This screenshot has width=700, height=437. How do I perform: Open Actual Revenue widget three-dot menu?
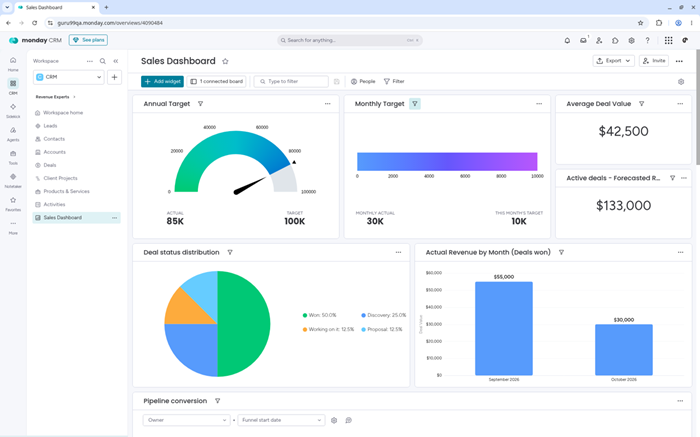[680, 252]
